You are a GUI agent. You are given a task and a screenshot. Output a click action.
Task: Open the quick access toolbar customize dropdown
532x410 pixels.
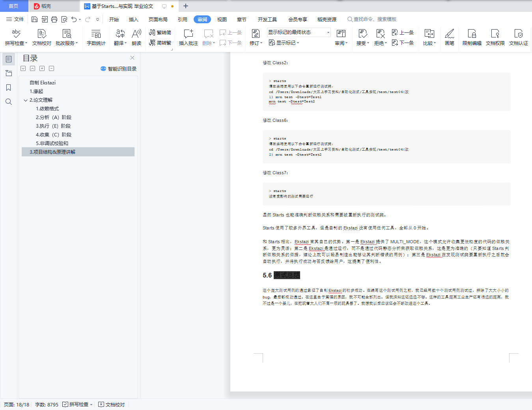coord(97,19)
